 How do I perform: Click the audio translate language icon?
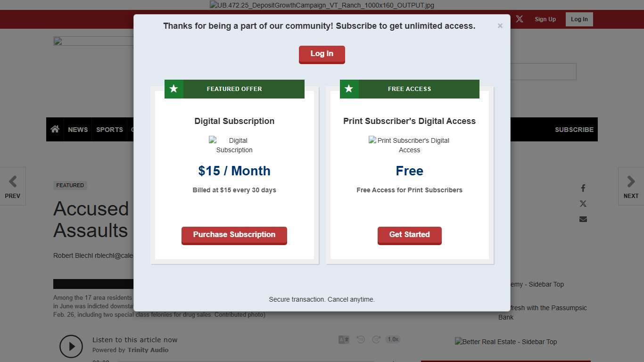[344, 339]
